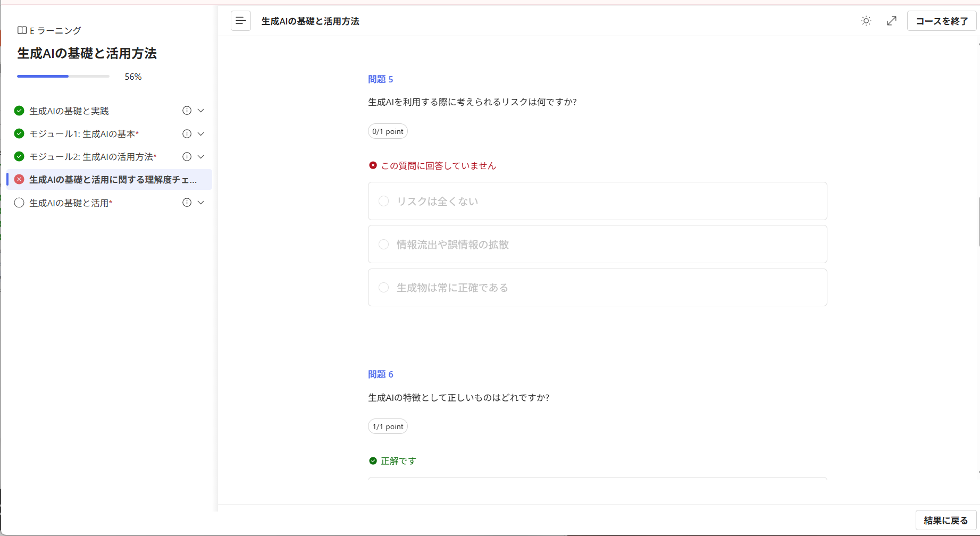Expand the 生成AIの基礎と活用 chevron
Image resolution: width=980 pixels, height=536 pixels.
pyautogui.click(x=201, y=203)
